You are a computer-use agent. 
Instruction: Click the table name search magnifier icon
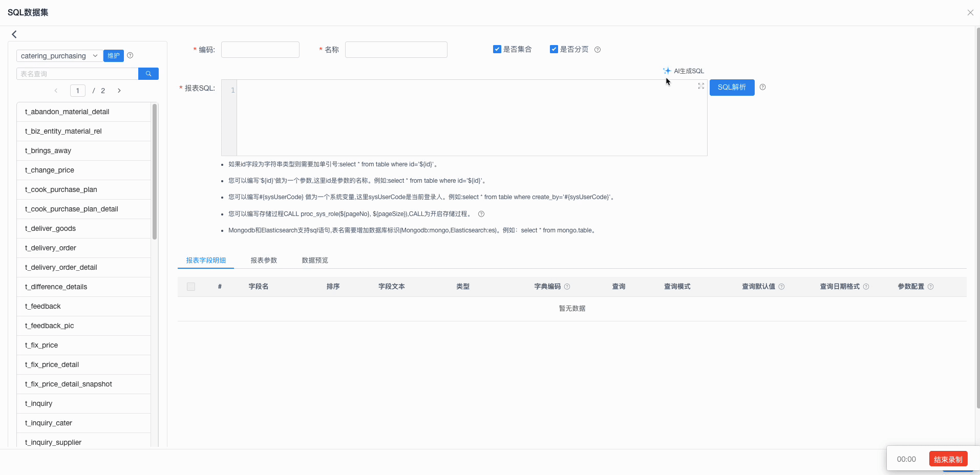(x=148, y=74)
